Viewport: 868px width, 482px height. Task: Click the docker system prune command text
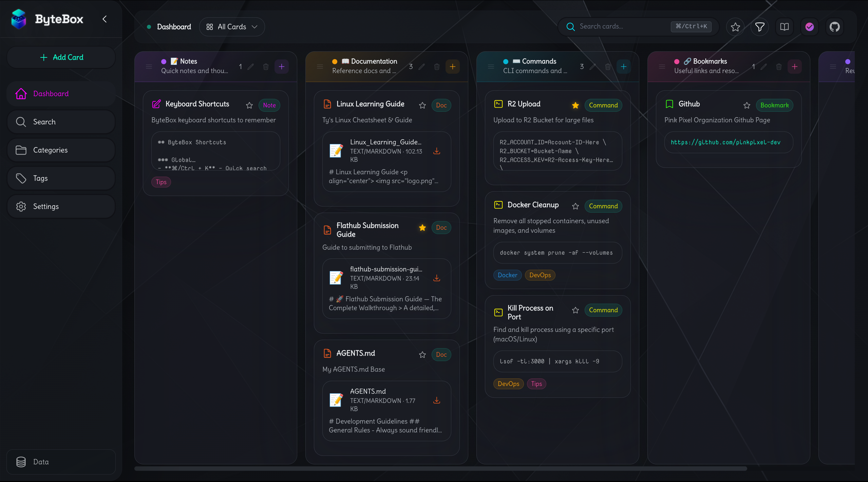tap(556, 253)
